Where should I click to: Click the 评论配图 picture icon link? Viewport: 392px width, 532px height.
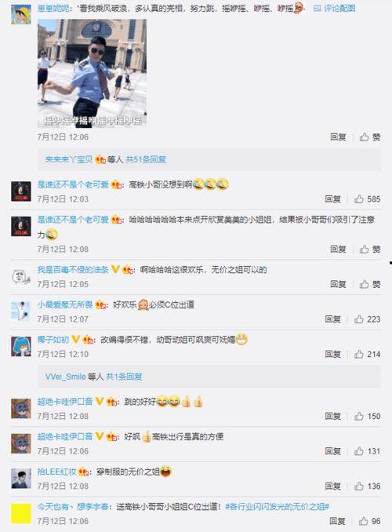[335, 8]
